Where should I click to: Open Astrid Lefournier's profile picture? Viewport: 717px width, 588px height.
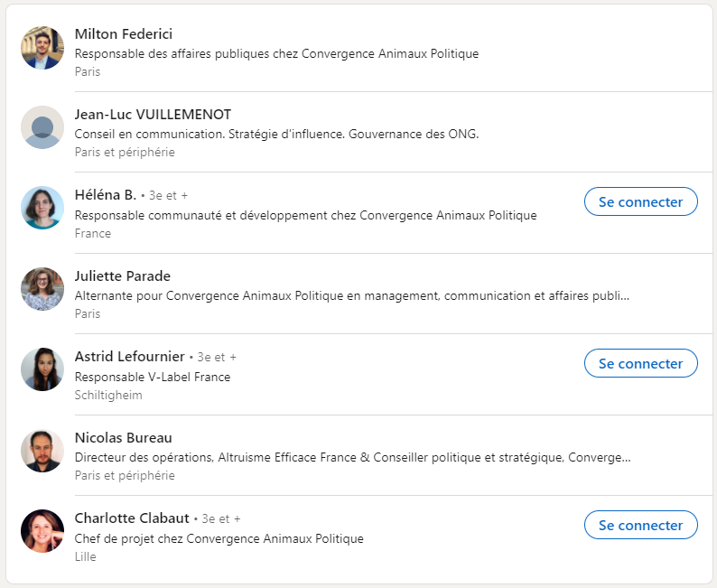point(42,369)
